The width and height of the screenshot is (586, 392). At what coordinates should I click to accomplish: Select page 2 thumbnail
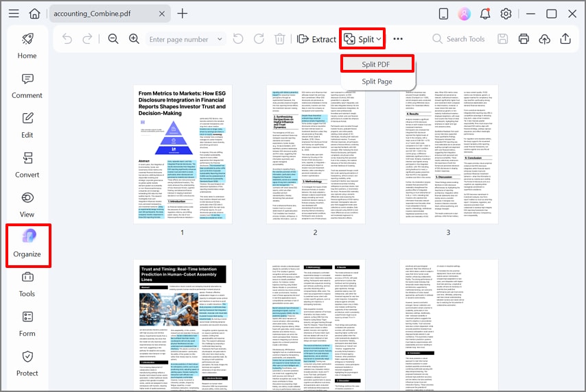(316, 154)
